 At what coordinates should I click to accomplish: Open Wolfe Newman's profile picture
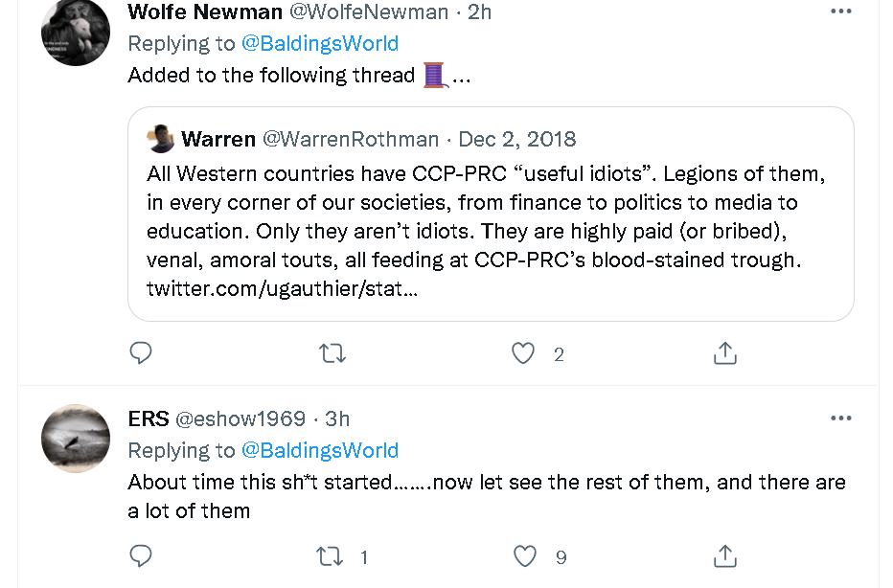[76, 33]
